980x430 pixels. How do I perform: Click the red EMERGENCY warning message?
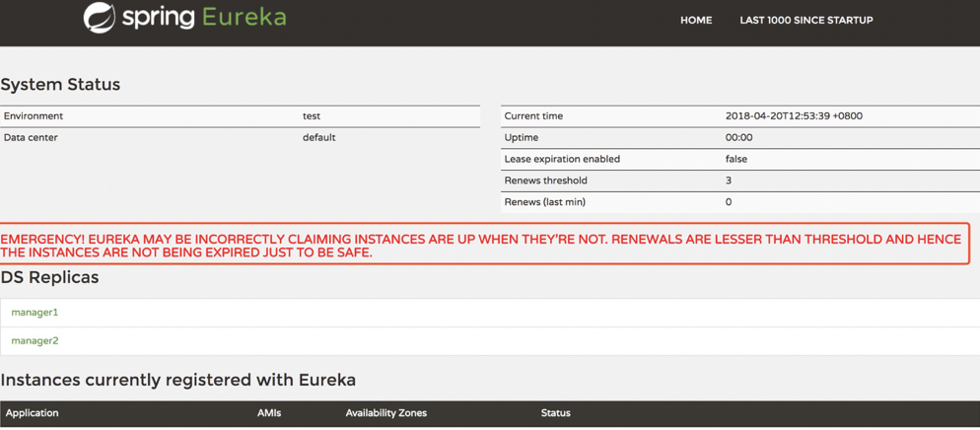(481, 247)
